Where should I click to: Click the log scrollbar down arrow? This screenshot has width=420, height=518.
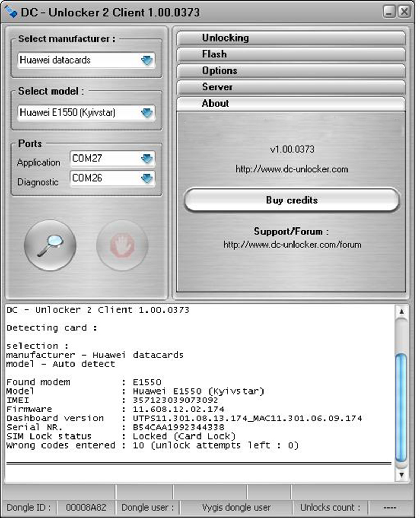pos(402,475)
